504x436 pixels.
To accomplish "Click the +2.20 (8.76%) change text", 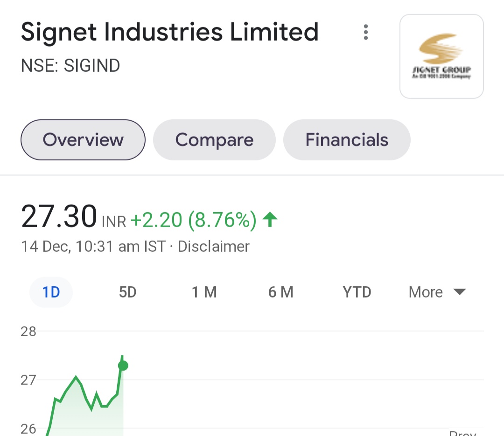I will click(x=194, y=220).
